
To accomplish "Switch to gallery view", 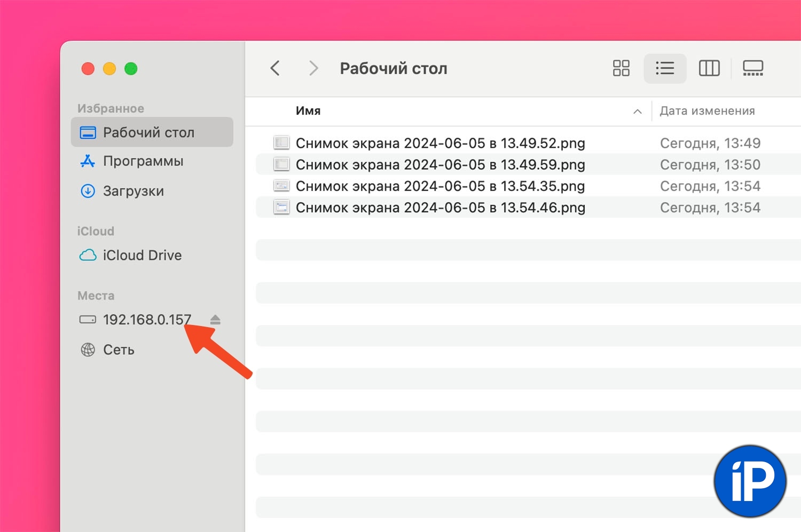I will coord(753,68).
